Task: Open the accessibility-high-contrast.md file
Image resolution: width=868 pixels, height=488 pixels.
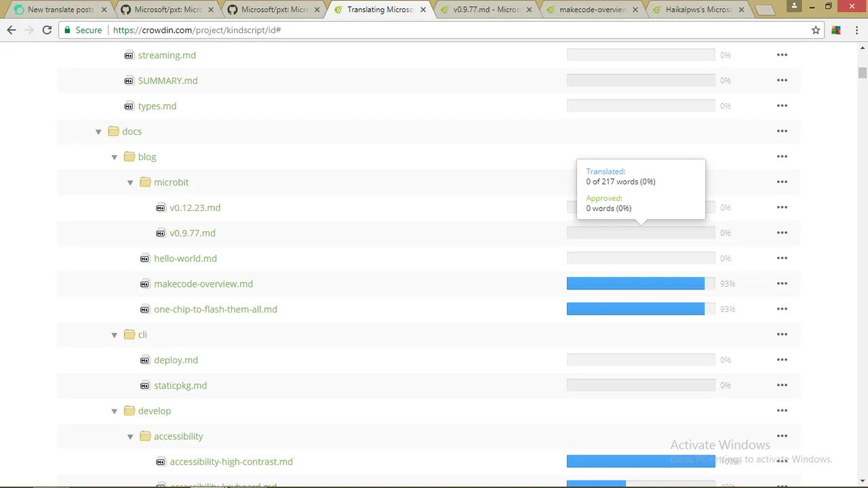Action: click(x=231, y=462)
